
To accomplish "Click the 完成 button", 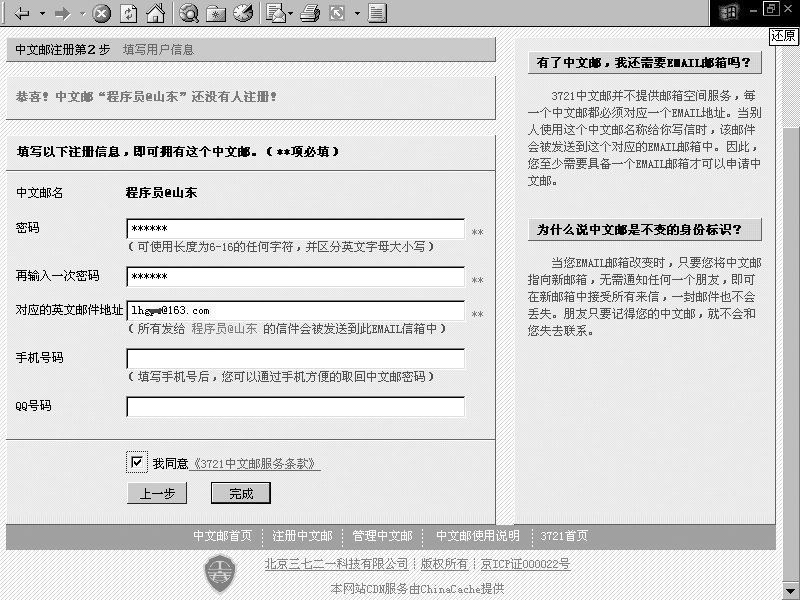I will (241, 493).
